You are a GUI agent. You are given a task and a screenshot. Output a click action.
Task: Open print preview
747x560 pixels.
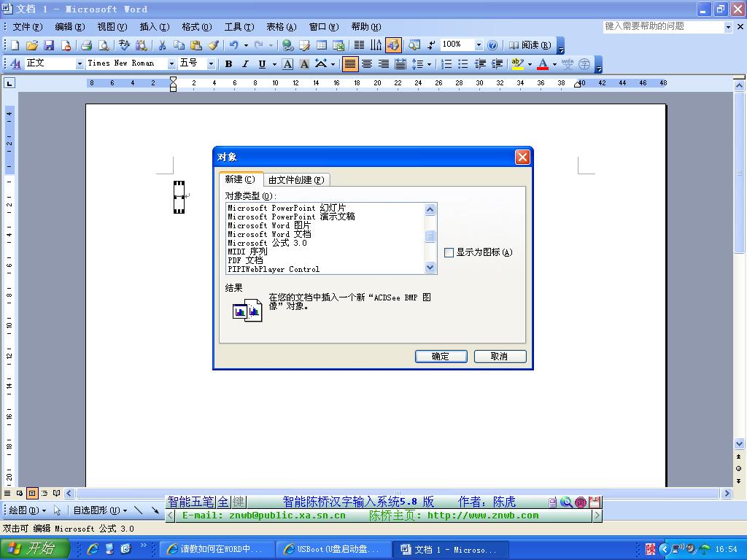(103, 45)
